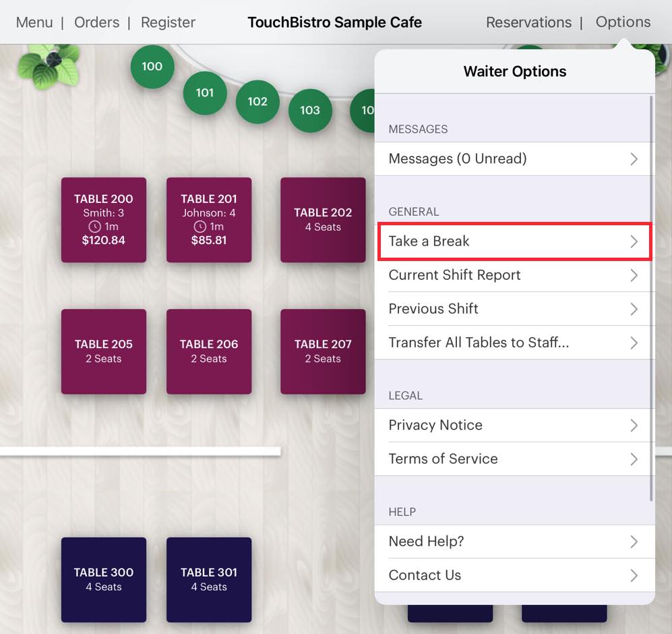Image resolution: width=672 pixels, height=634 pixels.
Task: Open Reservations from top bar
Action: (x=528, y=22)
